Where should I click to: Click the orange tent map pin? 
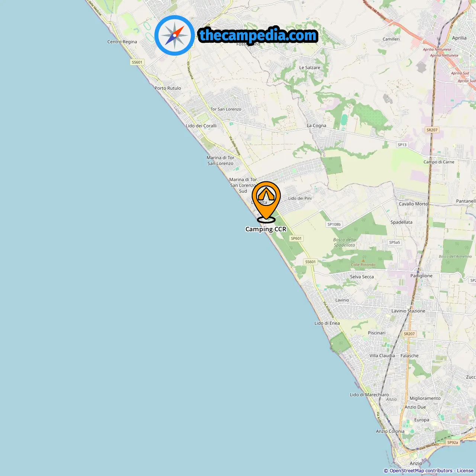[x=266, y=202]
